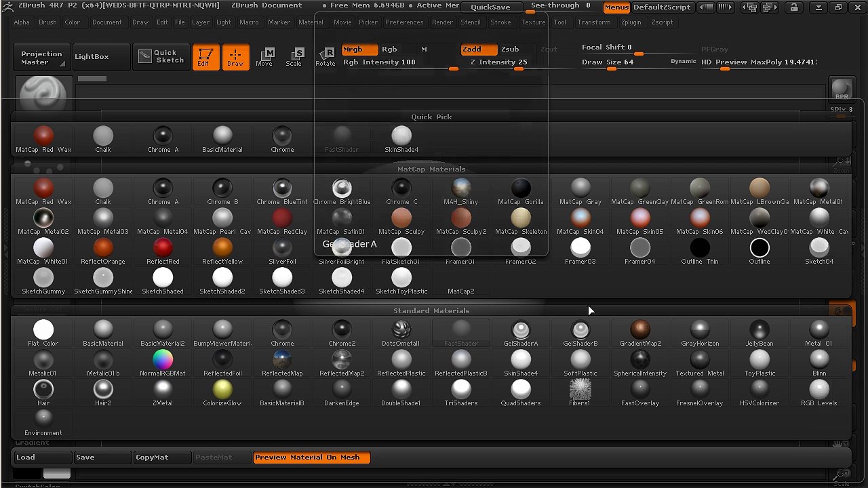Open the Alpha menu

click(22, 22)
